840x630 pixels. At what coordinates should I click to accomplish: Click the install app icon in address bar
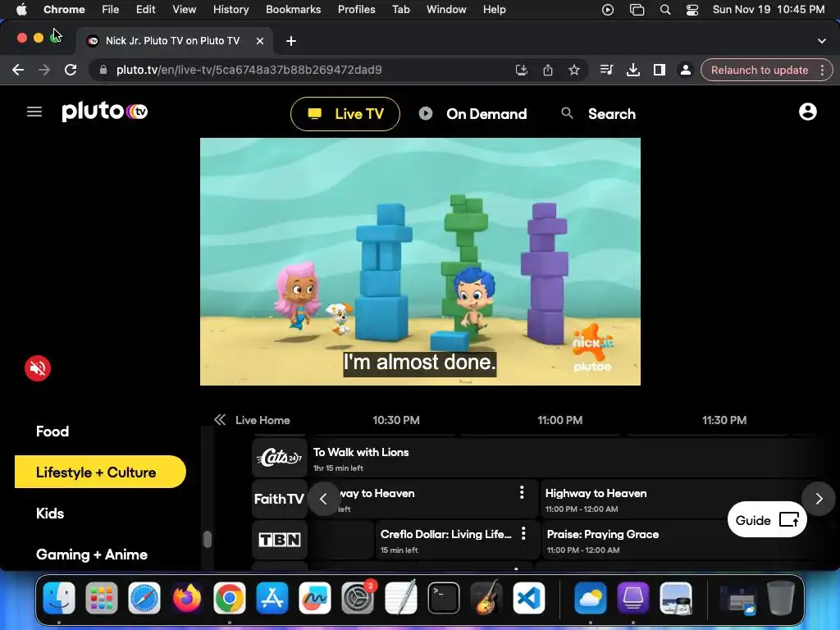pyautogui.click(x=521, y=70)
